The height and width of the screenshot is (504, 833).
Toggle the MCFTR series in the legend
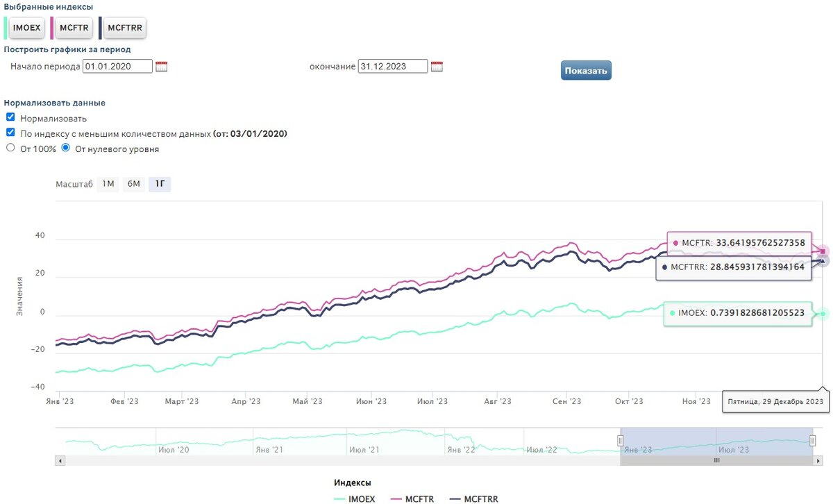point(412,498)
